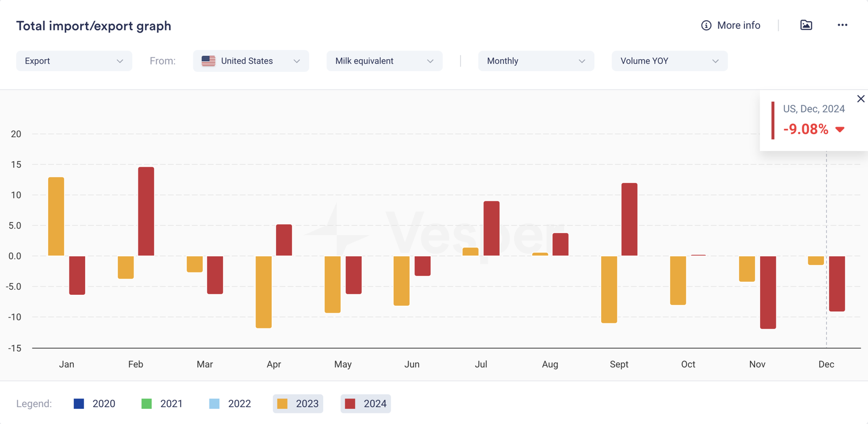Screen dimensions: 868x424
Task: Click the red down-triangle beside -9.08%
Action: pos(840,129)
